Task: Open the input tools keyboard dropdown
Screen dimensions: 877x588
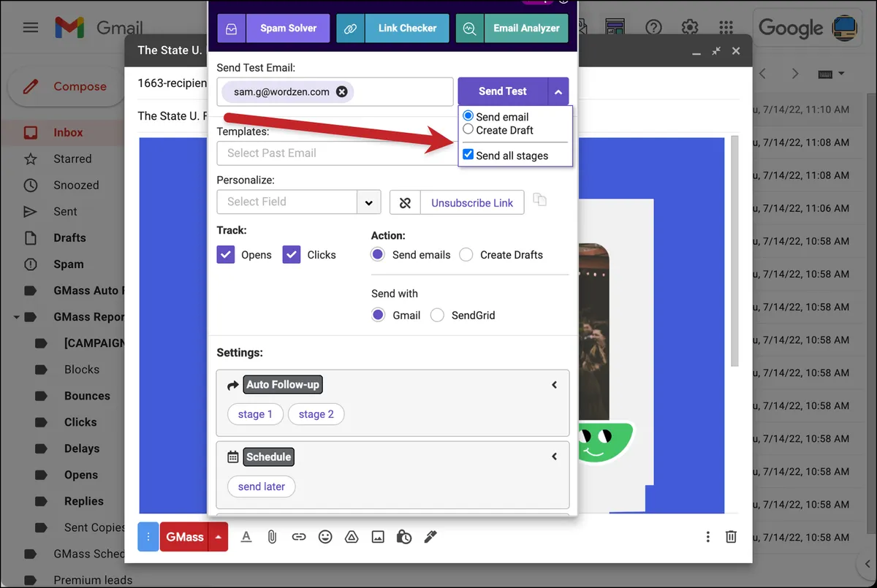Action: [831, 74]
